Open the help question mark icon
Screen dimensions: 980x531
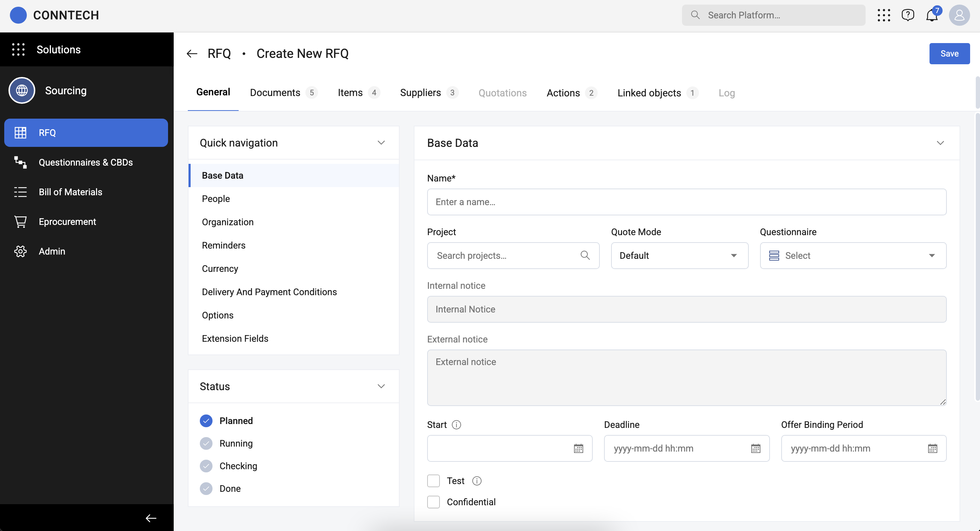(908, 15)
